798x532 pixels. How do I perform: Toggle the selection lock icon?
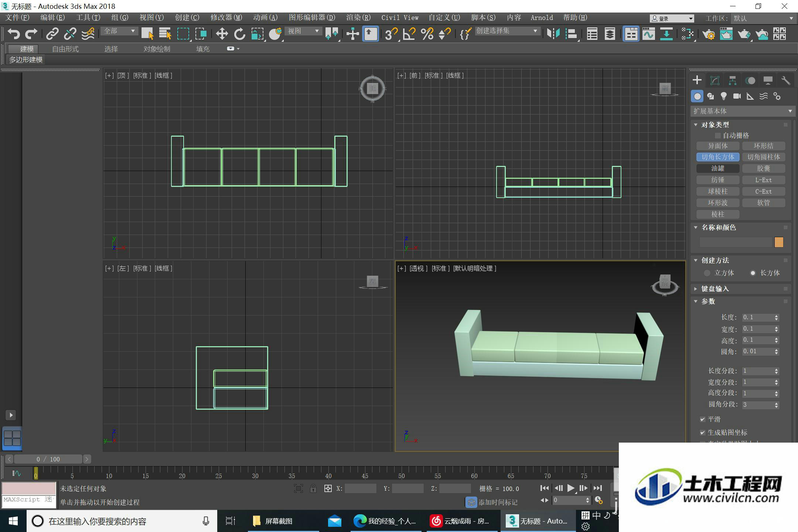point(313,488)
